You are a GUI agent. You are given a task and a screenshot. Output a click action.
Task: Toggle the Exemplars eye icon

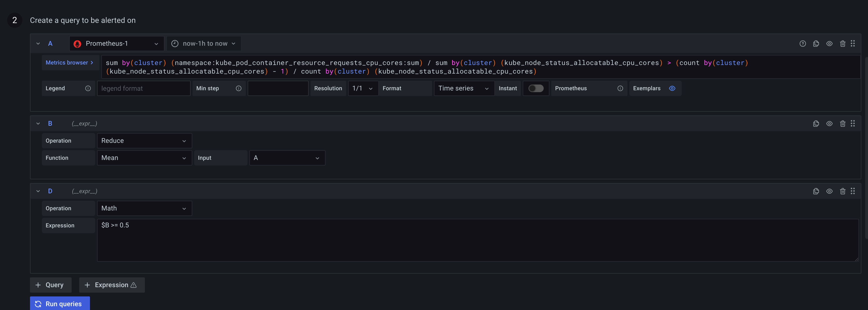[672, 88]
